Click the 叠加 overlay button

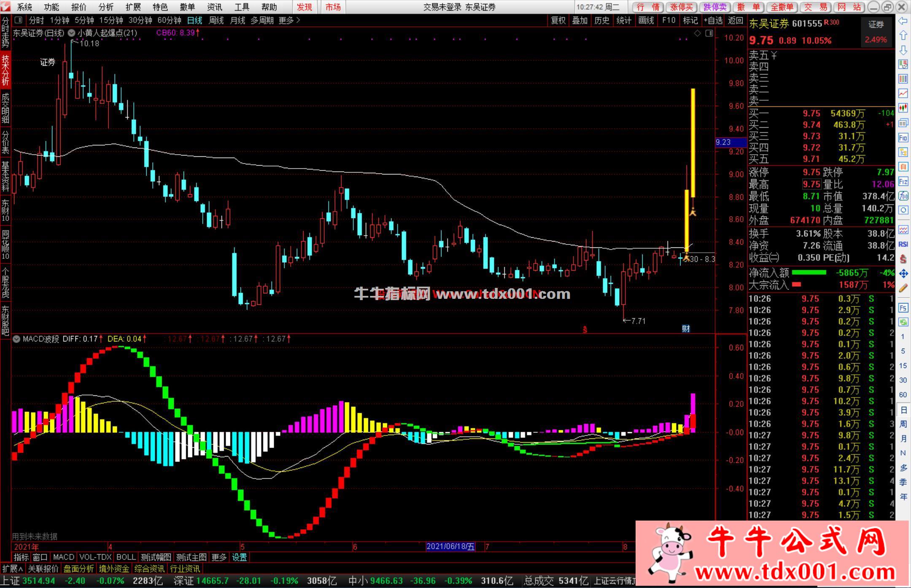click(x=580, y=20)
